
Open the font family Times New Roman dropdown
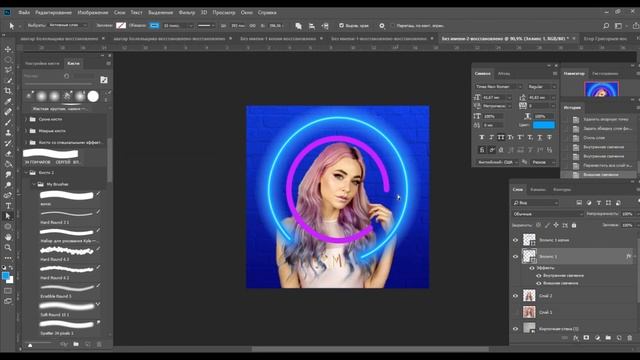click(x=498, y=87)
